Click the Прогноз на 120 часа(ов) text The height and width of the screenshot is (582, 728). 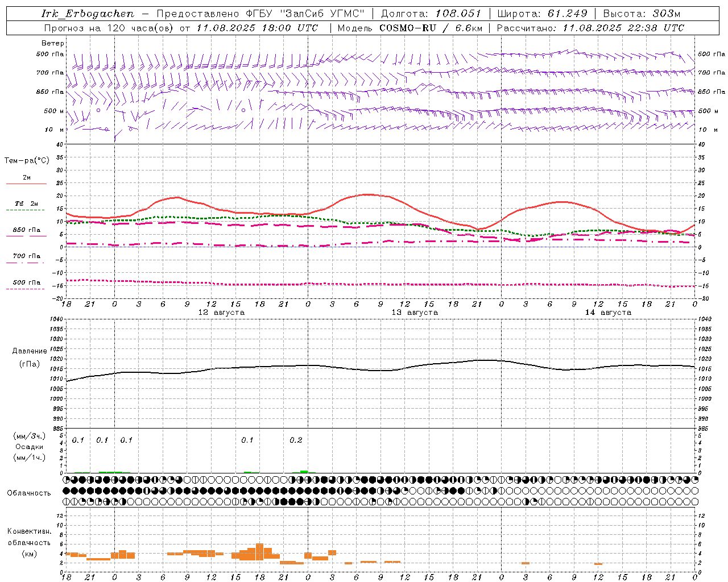(109, 28)
